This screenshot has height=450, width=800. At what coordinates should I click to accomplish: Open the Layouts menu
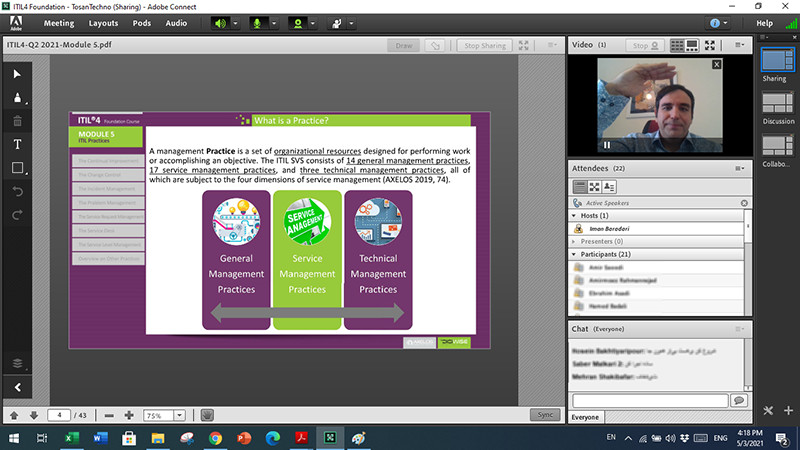103,23
